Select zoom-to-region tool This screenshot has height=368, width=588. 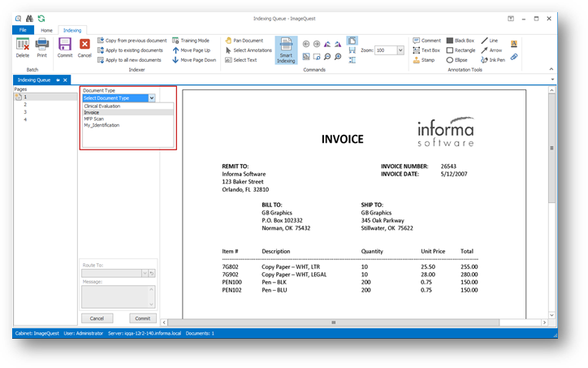317,57
